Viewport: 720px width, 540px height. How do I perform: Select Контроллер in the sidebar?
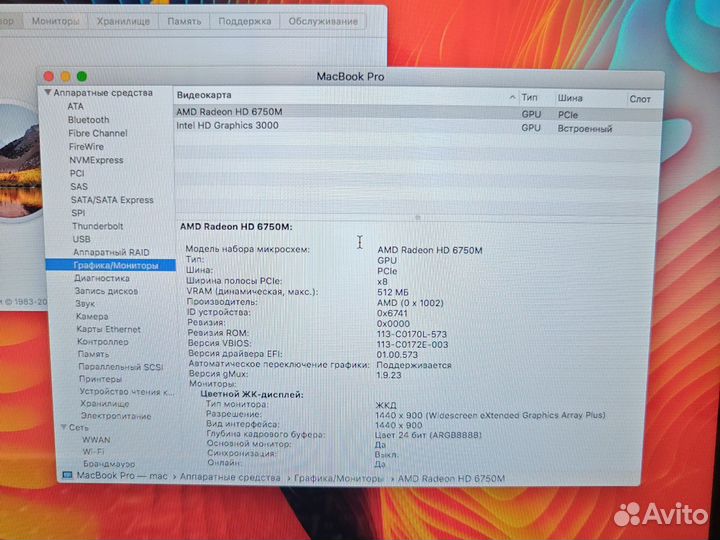coord(103,342)
